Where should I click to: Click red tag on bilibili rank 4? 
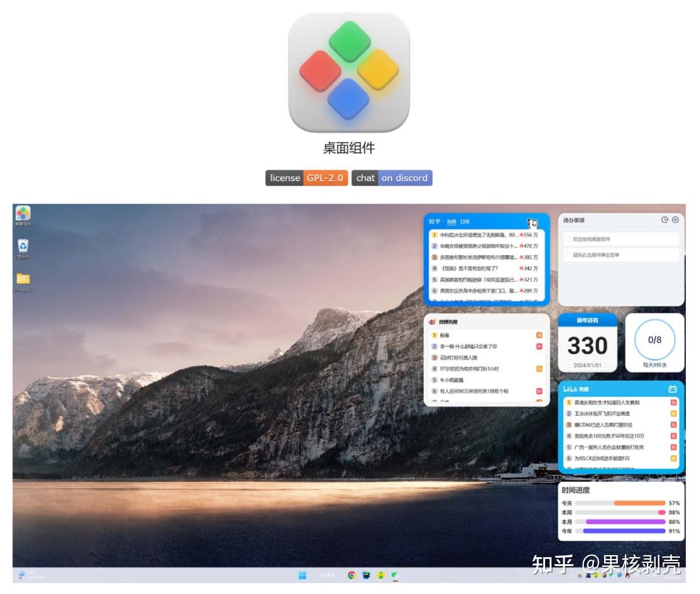pos(673,435)
